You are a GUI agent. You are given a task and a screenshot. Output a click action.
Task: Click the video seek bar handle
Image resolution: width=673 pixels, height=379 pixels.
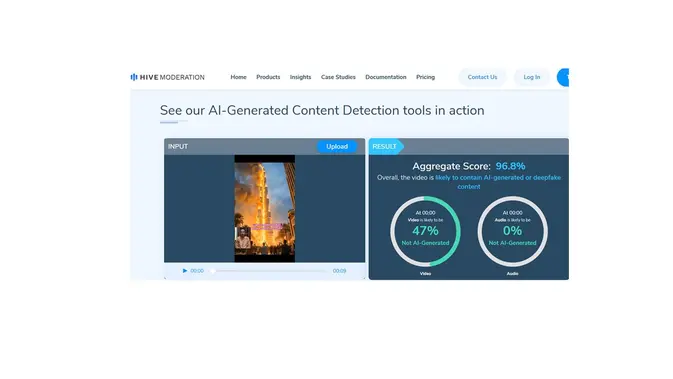click(213, 271)
